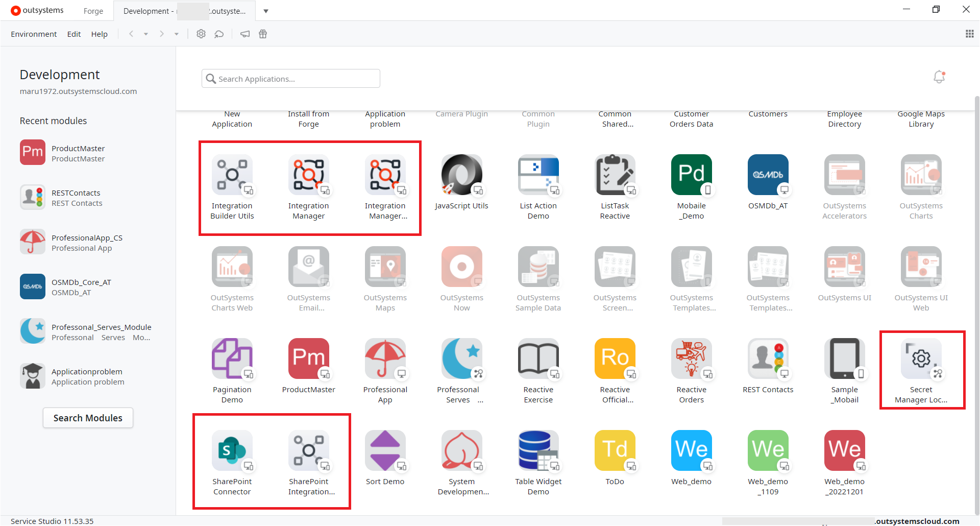Open the Environment menu
The height and width of the screenshot is (526, 980).
point(34,34)
